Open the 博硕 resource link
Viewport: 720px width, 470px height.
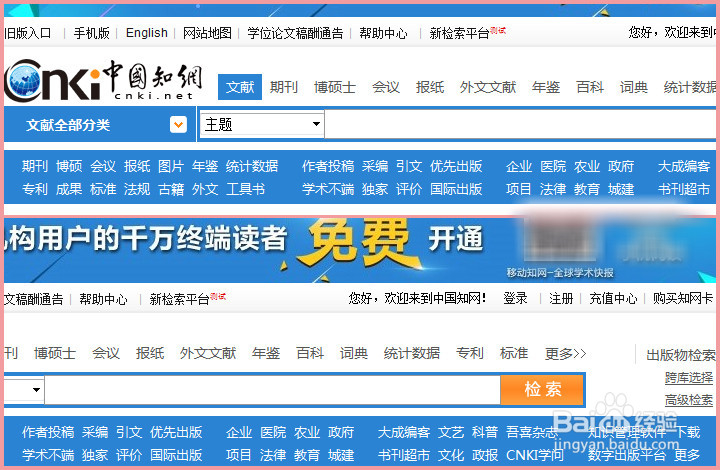(69, 166)
